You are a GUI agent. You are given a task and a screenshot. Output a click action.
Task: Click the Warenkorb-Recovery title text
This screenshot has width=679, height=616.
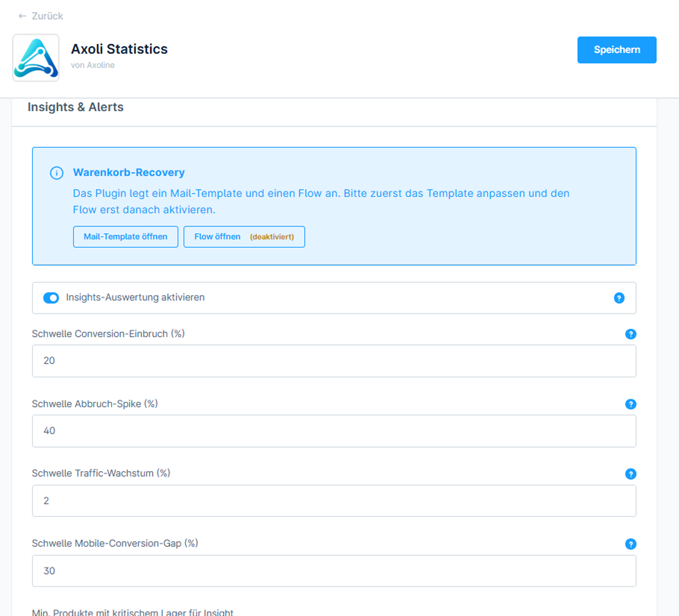[129, 172]
